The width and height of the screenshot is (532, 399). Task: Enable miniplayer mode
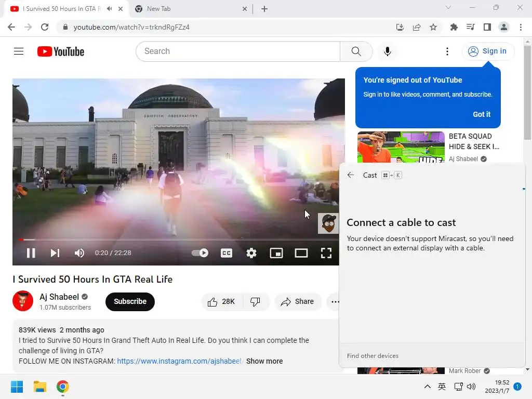click(x=276, y=253)
